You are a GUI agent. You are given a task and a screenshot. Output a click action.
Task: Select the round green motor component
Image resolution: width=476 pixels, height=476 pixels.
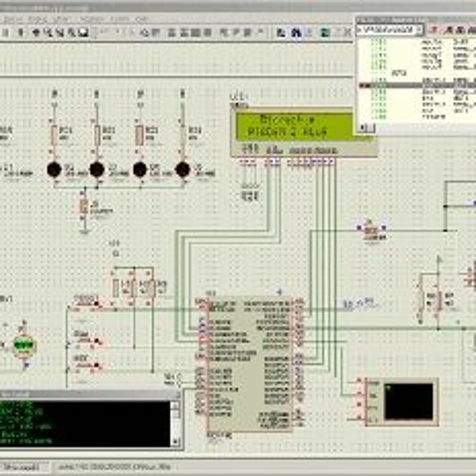pos(24,346)
